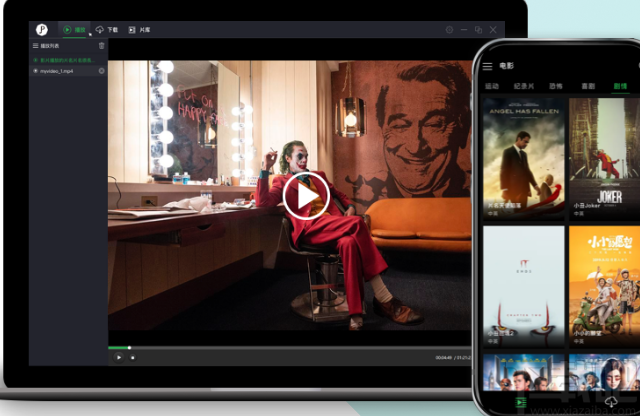The height and width of the screenshot is (416, 640).
Task: Click the trash icon in the playlist header
Action: click(101, 46)
